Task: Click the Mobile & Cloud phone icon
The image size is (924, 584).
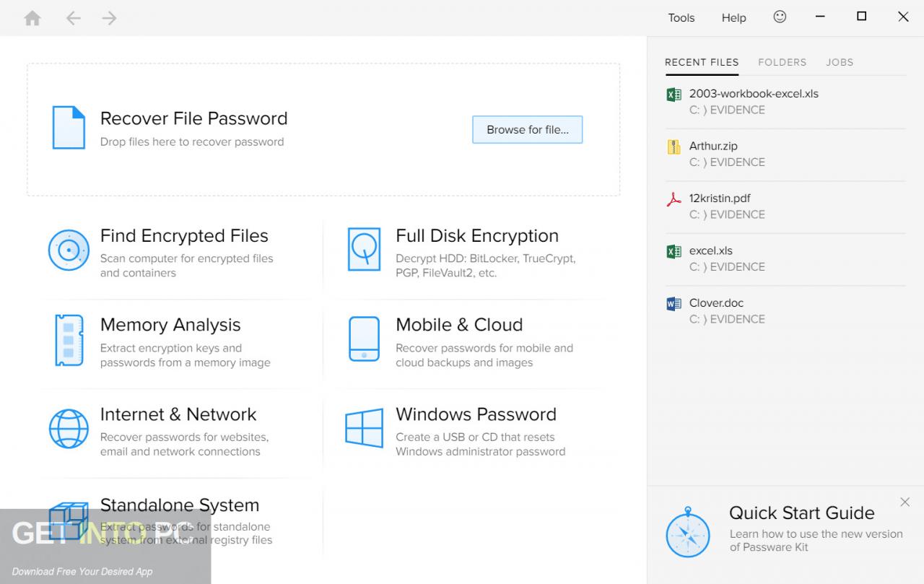Action: [364, 339]
